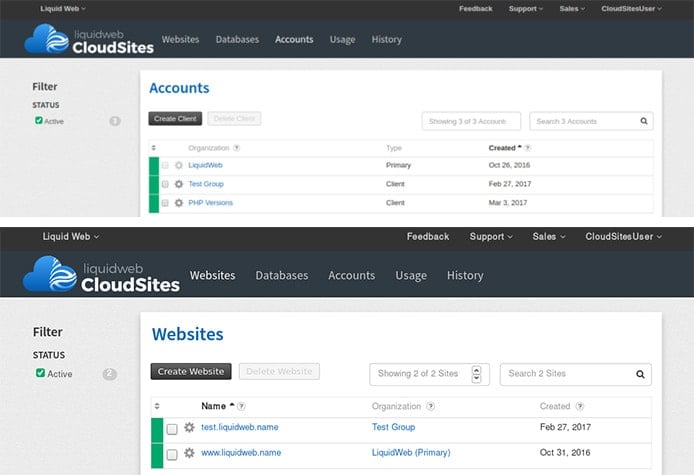This screenshot has height=475, width=694.
Task: Click the search magnifier in Accounts search box
Action: [x=644, y=121]
